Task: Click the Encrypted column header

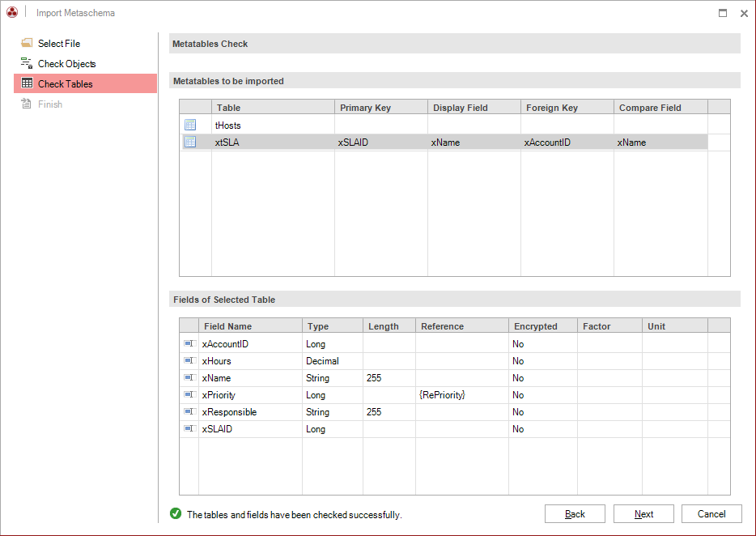Action: click(x=543, y=325)
